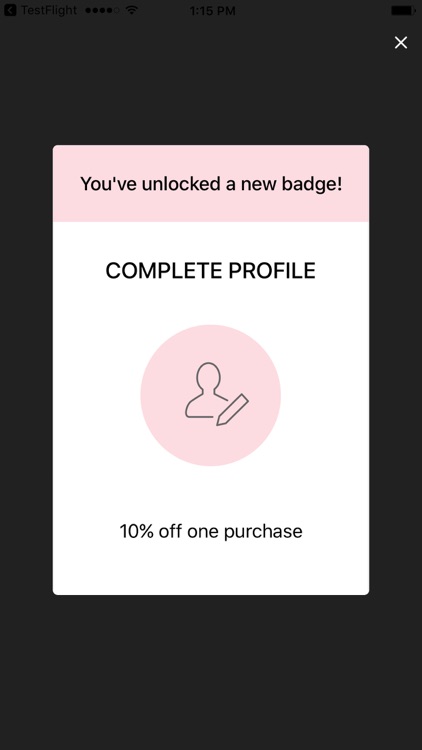The width and height of the screenshot is (422, 750).
Task: Tap the white area above the discount text
Action: coord(211,494)
